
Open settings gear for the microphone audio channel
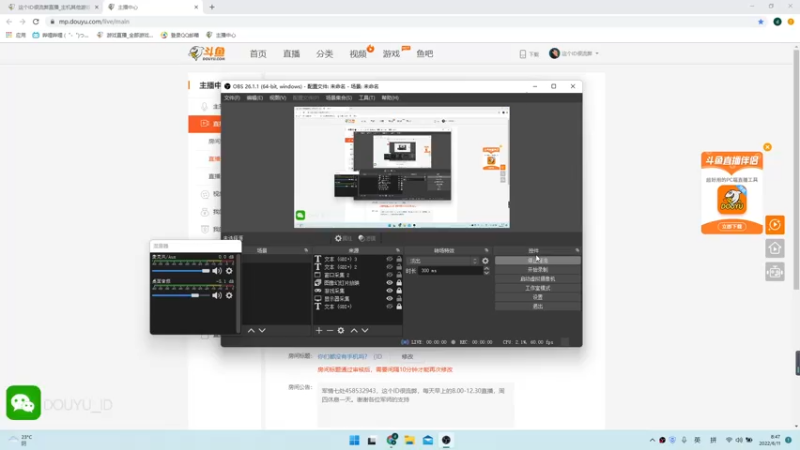point(229,271)
